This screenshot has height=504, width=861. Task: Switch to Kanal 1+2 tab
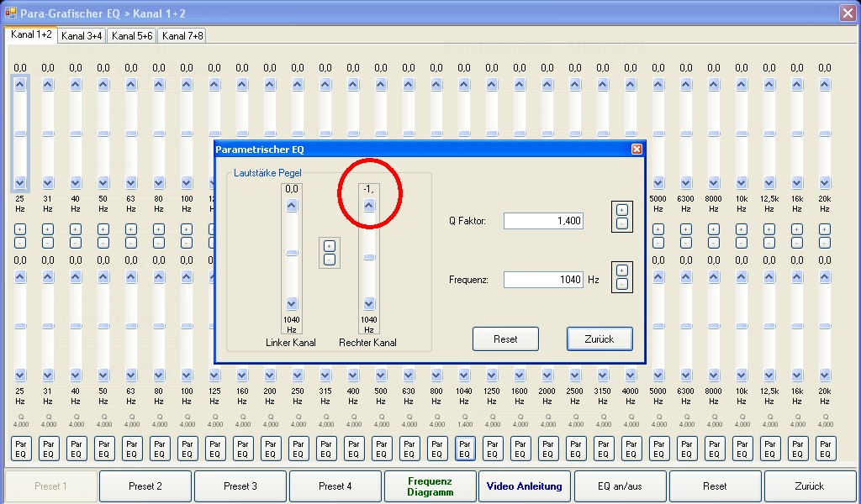pyautogui.click(x=31, y=34)
